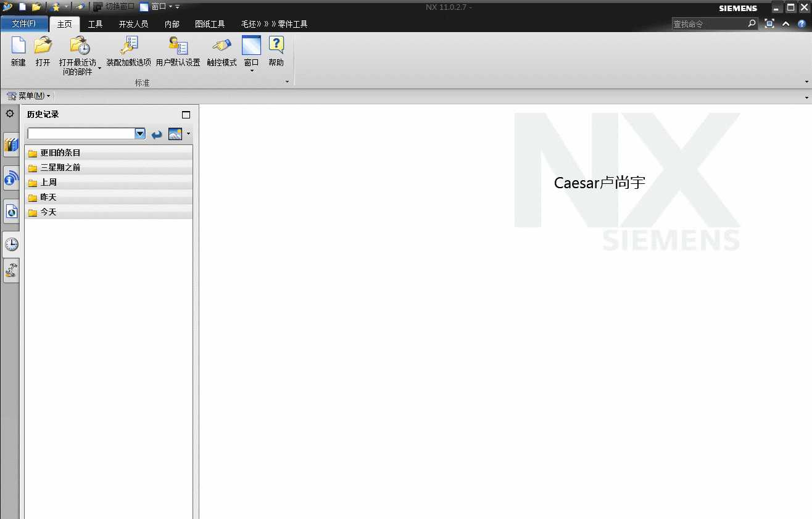Open the History filter combo box dropdown

click(x=140, y=133)
